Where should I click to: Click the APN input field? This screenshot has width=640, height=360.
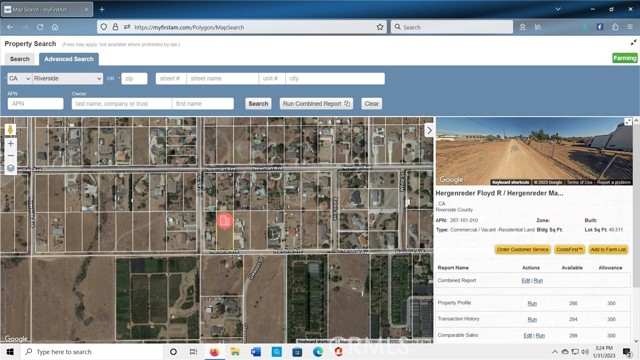coord(36,104)
